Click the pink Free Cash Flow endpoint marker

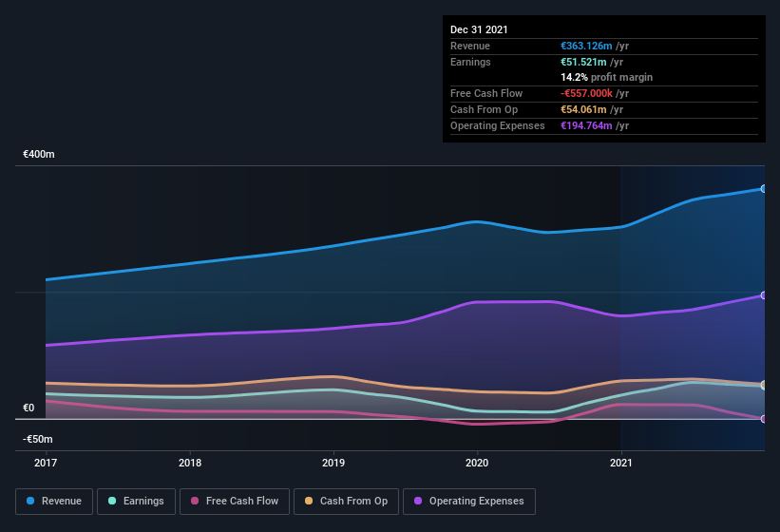(764, 419)
